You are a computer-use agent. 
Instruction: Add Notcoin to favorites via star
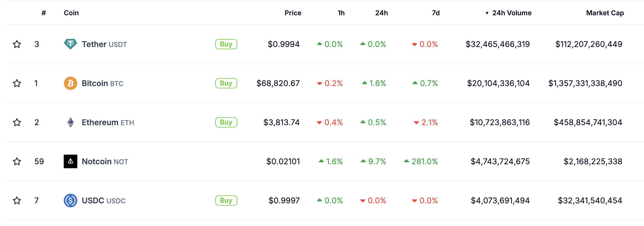click(17, 161)
